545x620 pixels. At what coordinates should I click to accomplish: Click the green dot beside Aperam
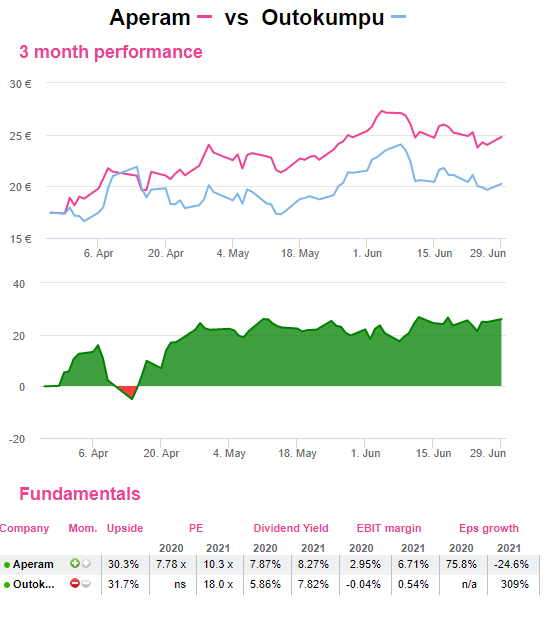[7, 565]
